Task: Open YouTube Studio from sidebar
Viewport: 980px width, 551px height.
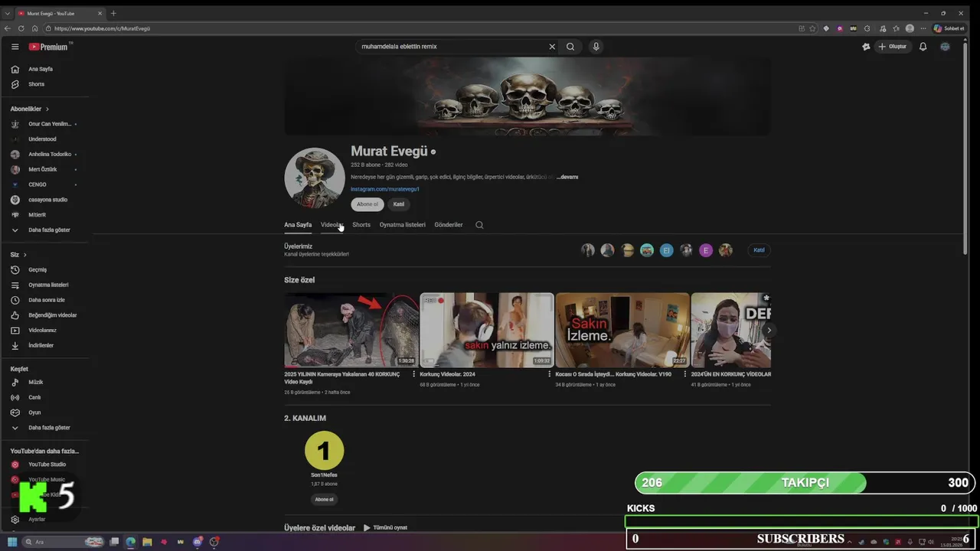Action: point(46,465)
